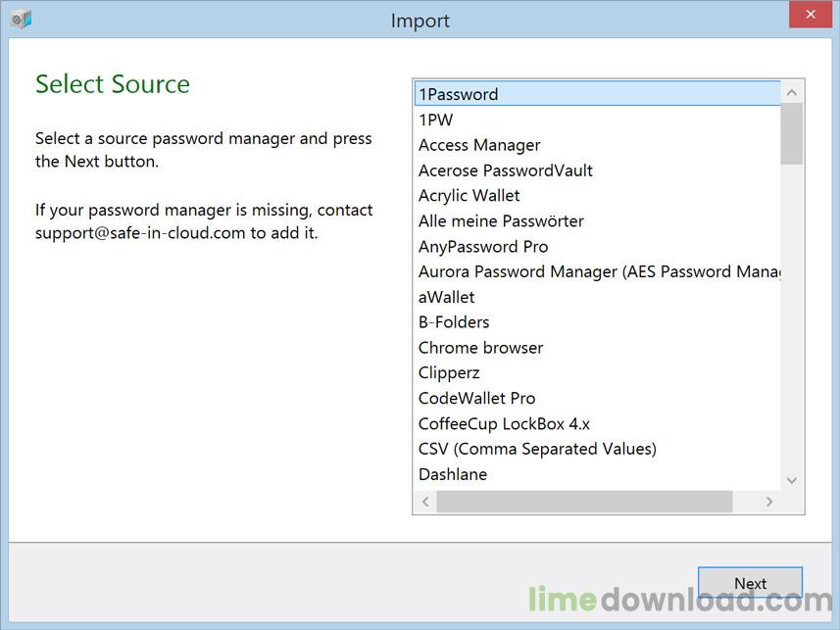This screenshot has width=840, height=630.
Task: Click the safe app icon in title bar
Action: coord(21,20)
